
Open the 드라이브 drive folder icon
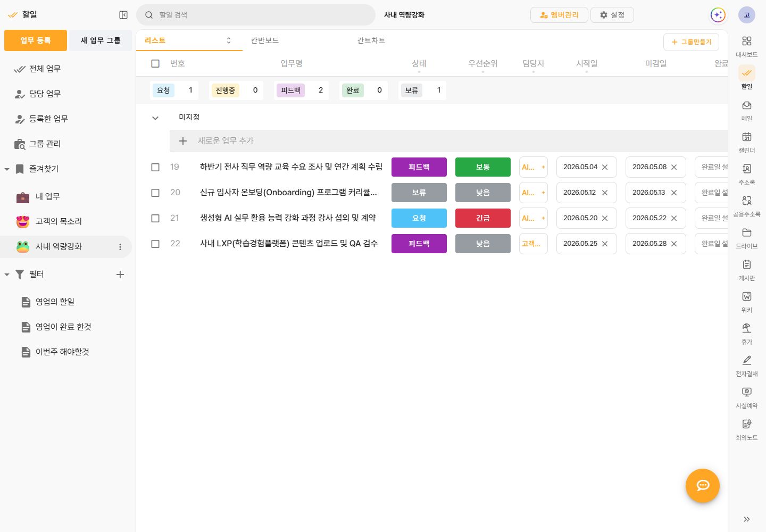(x=747, y=232)
